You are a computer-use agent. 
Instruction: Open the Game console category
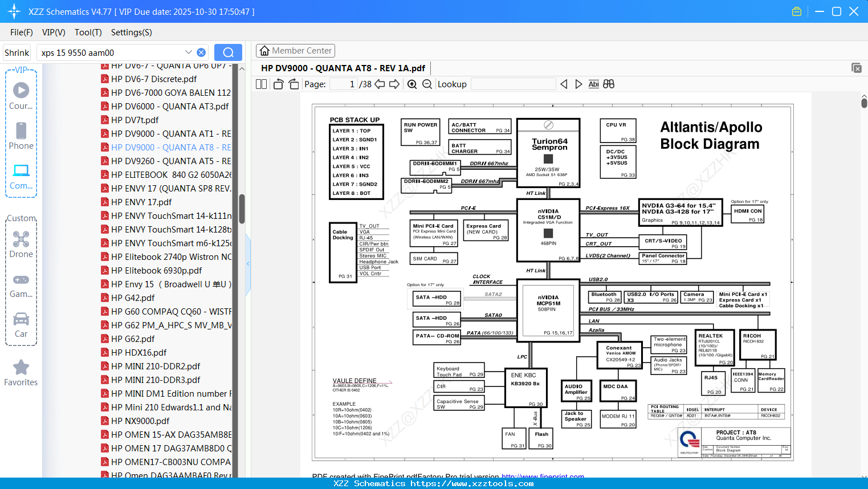(21, 285)
